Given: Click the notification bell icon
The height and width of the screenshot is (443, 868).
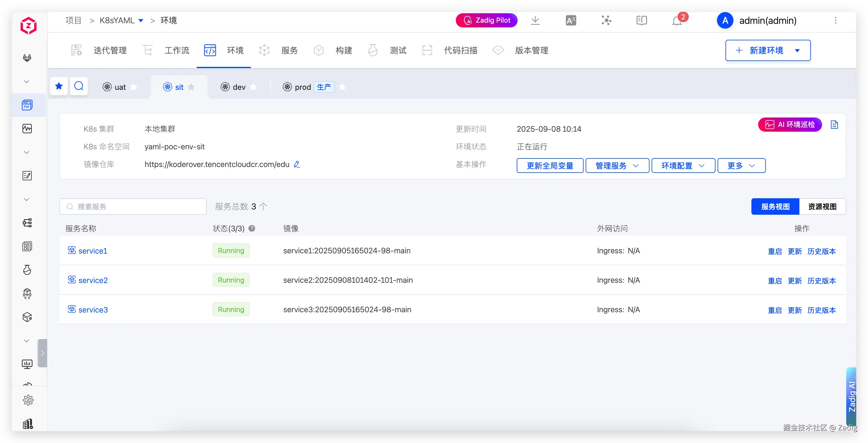Looking at the screenshot, I should tap(677, 21).
